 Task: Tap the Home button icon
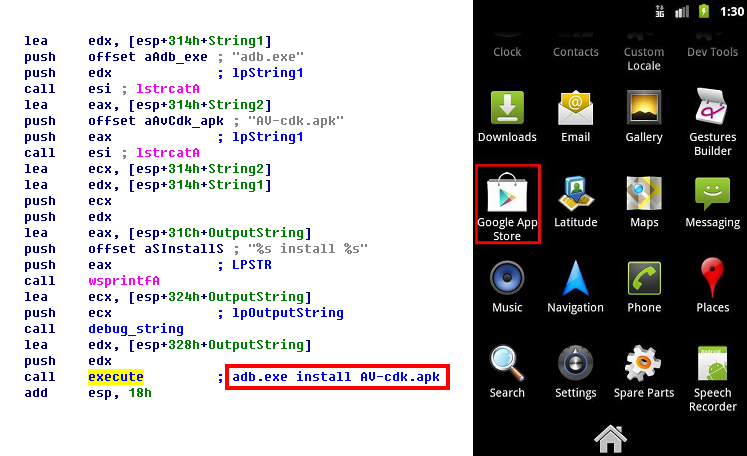click(610, 438)
